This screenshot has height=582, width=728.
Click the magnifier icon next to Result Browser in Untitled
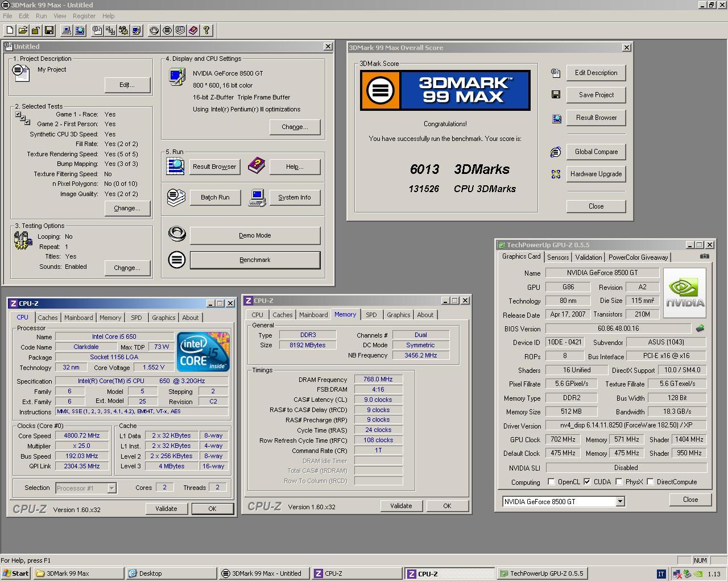point(176,167)
